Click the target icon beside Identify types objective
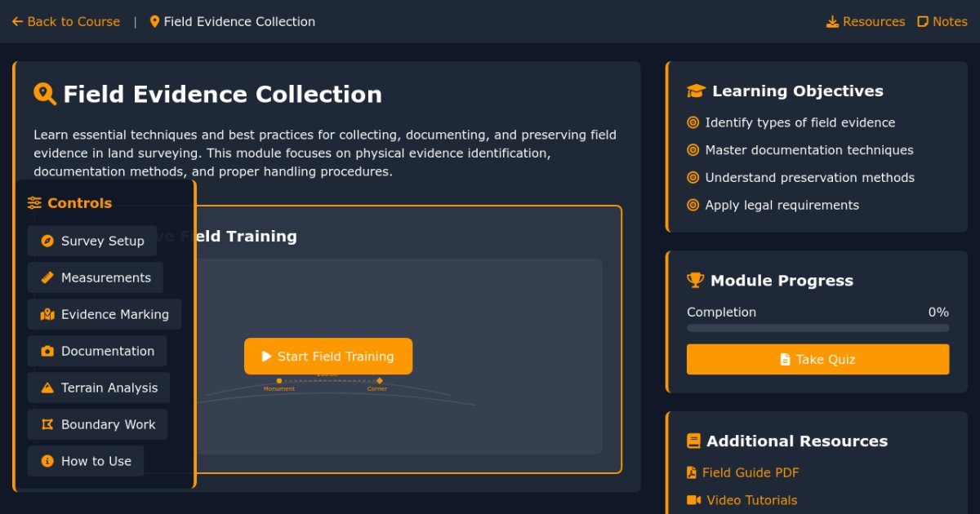The image size is (980, 514). tap(692, 122)
